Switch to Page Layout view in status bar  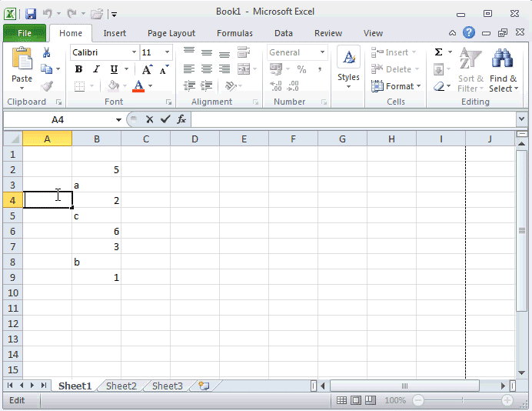356,401
